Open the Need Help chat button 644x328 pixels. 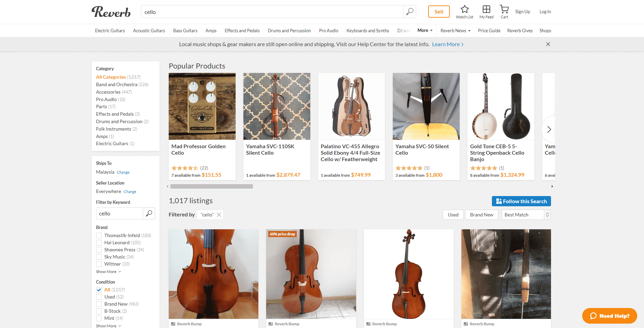tap(609, 316)
